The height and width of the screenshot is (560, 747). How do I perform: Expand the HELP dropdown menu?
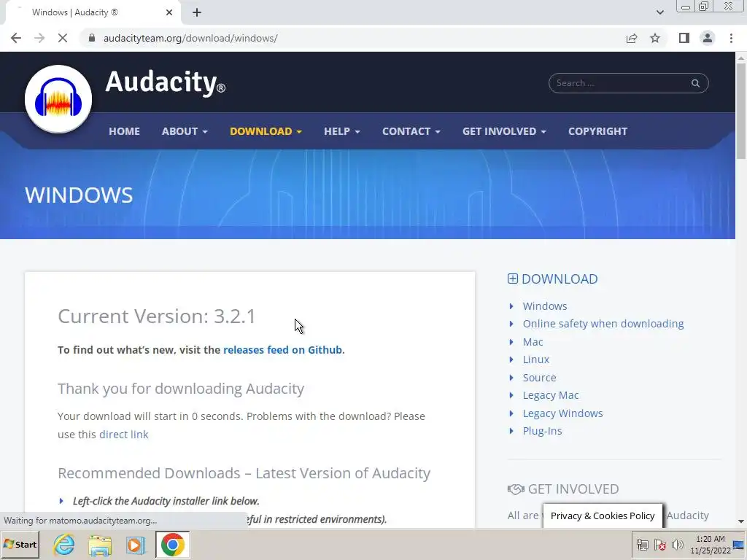click(342, 131)
